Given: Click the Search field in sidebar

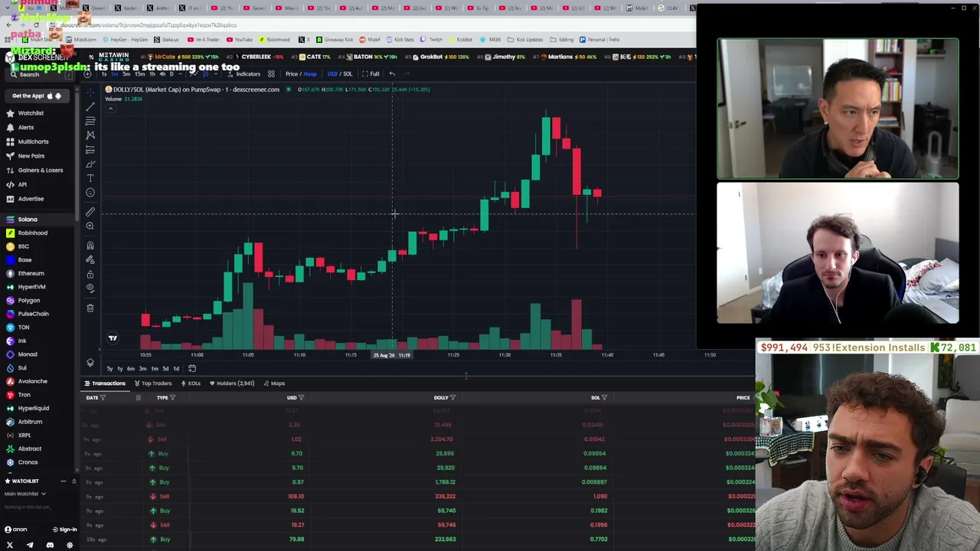Looking at the screenshot, I should tap(38, 75).
